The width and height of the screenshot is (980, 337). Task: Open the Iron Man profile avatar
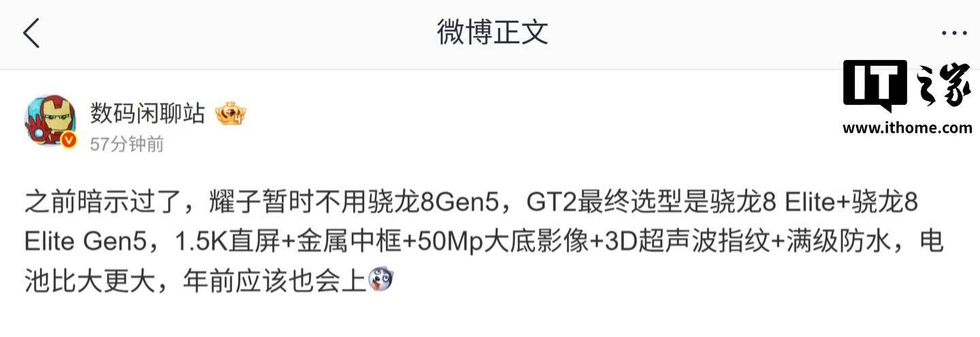point(50,120)
